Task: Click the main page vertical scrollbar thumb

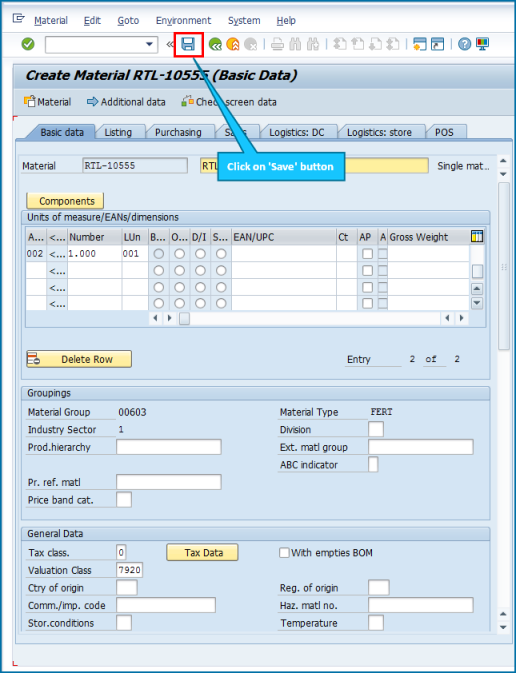Action: [504, 266]
